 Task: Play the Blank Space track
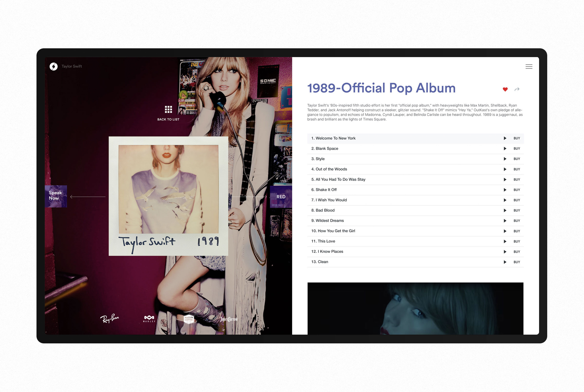tap(505, 148)
